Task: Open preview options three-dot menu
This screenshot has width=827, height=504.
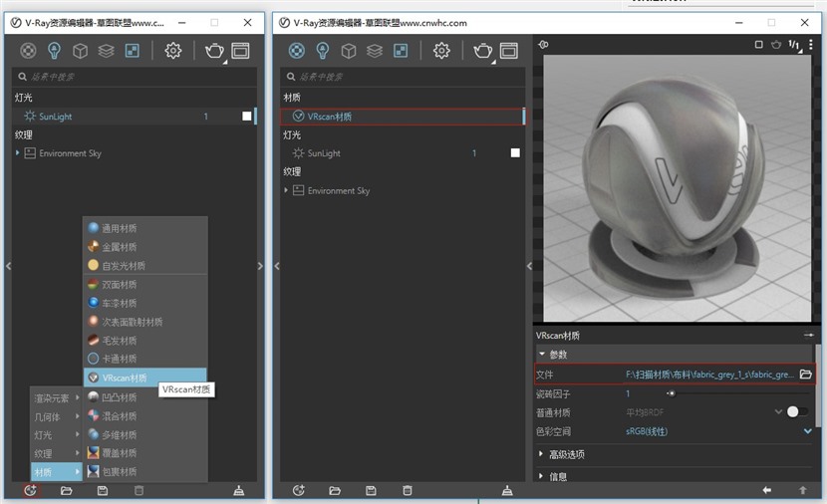Action: click(811, 46)
